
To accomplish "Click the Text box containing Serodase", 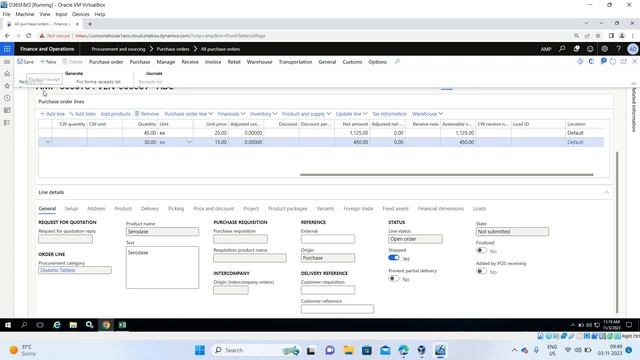I will point(162,267).
